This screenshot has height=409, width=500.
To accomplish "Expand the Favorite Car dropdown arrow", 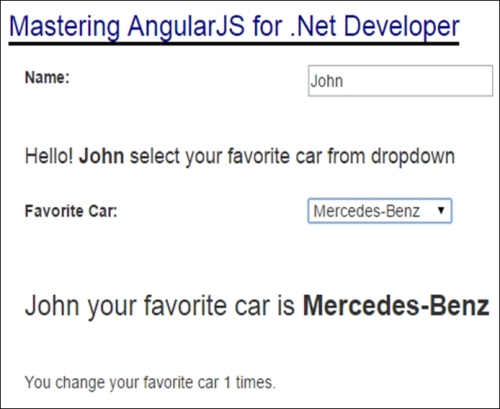I will [441, 210].
